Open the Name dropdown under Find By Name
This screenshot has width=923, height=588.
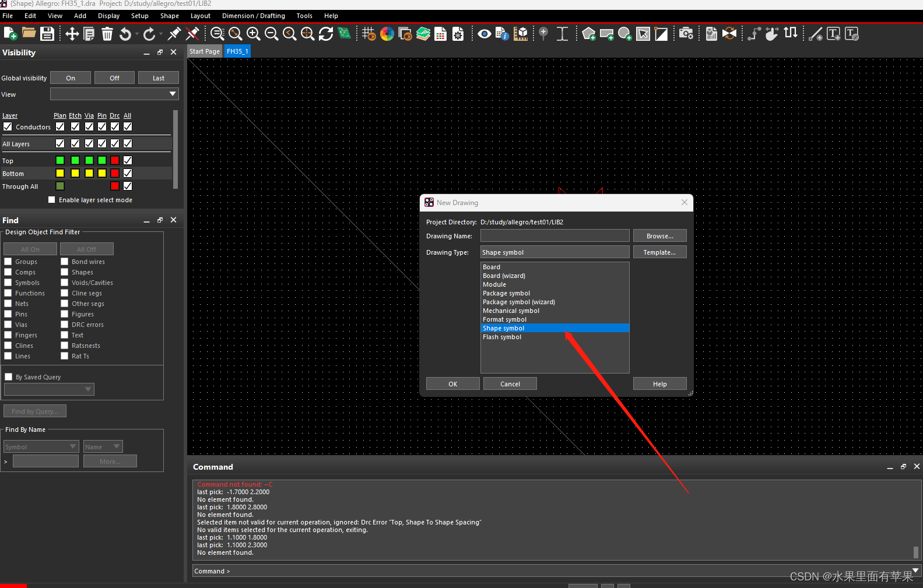click(x=103, y=447)
